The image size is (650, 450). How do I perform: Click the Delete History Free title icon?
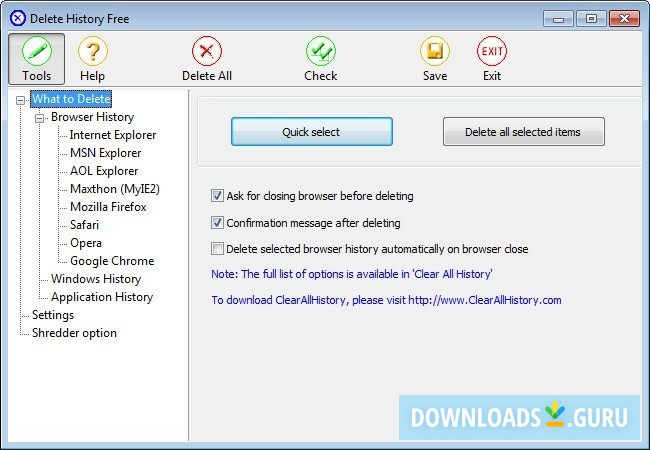click(x=18, y=18)
